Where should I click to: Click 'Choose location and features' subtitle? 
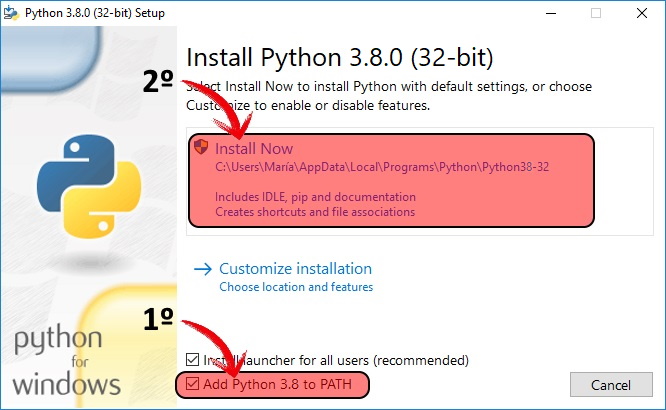(x=296, y=287)
